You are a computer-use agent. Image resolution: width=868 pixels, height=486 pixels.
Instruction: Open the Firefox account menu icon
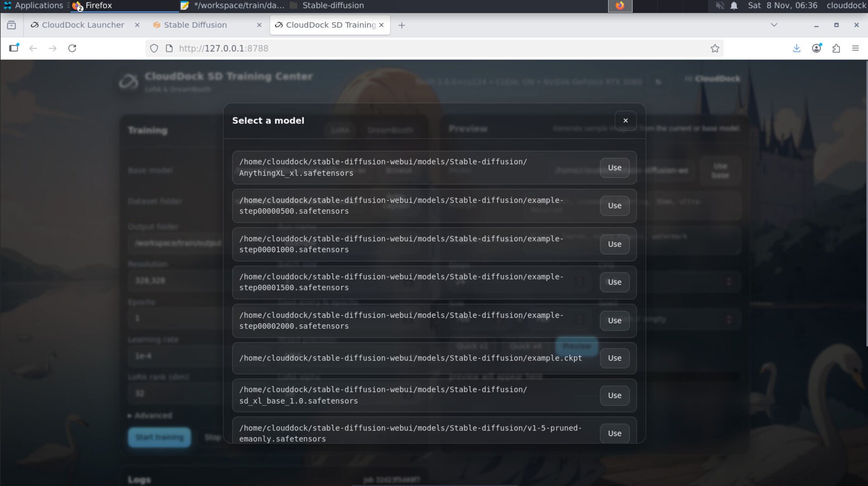[816, 48]
